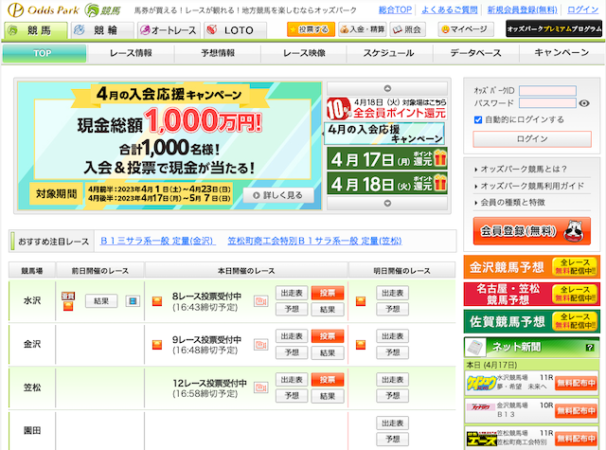Click 水沢 today's 投票 button
Screen dimensions: 606x450
[x=327, y=293]
